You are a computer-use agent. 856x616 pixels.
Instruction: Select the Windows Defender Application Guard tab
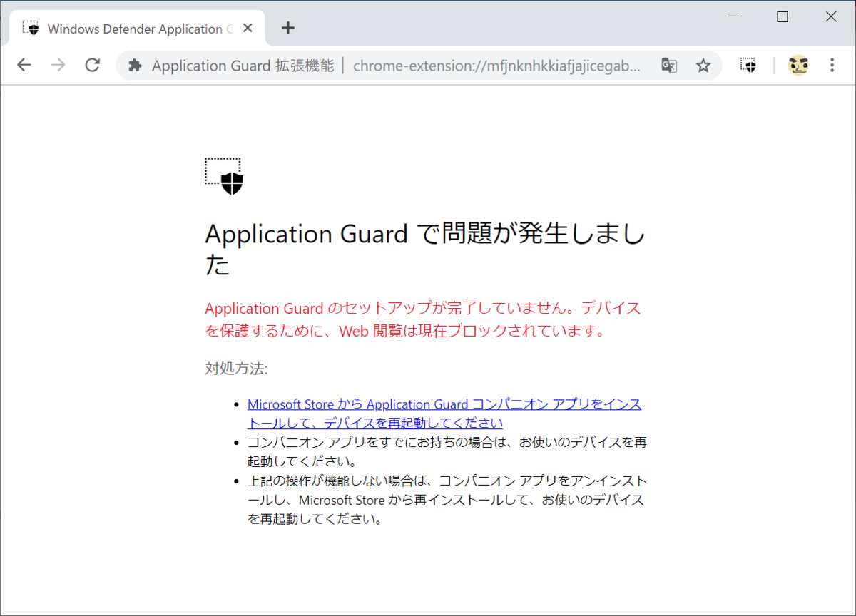pyautogui.click(x=137, y=29)
